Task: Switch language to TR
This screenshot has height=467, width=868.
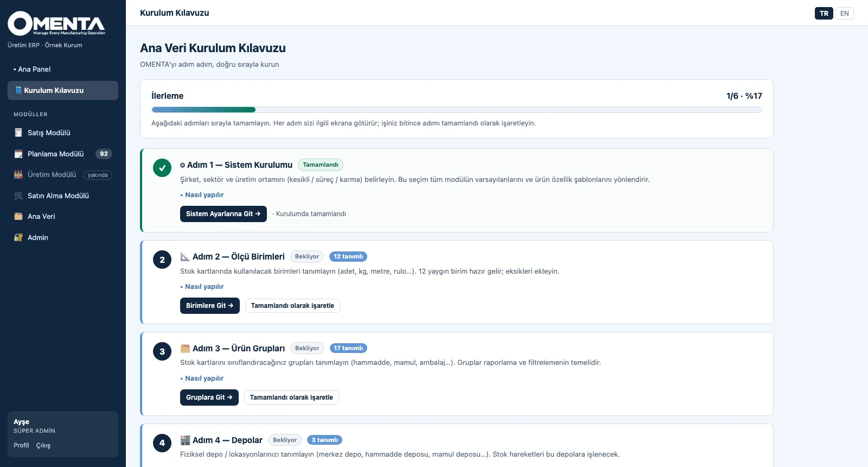Action: point(824,13)
